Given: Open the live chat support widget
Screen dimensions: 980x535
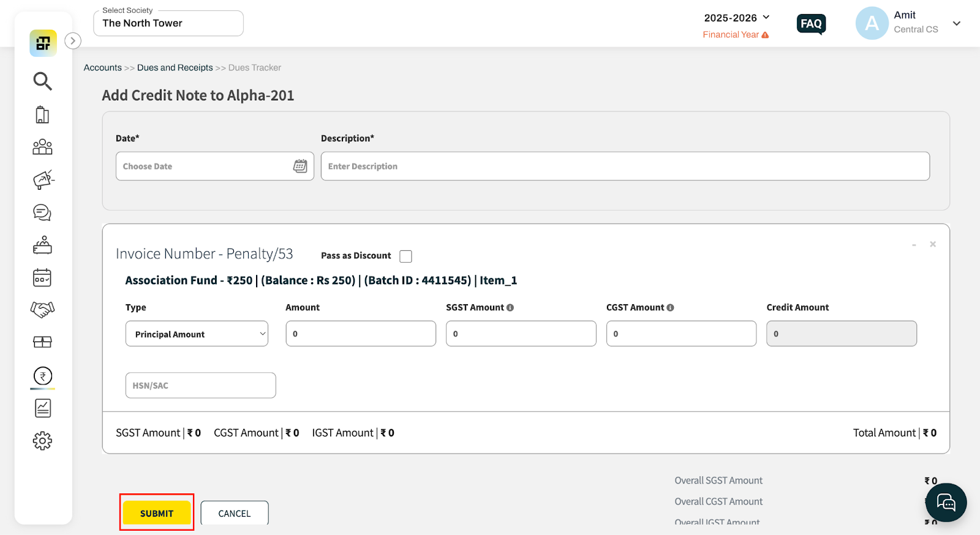Looking at the screenshot, I should pos(946,503).
